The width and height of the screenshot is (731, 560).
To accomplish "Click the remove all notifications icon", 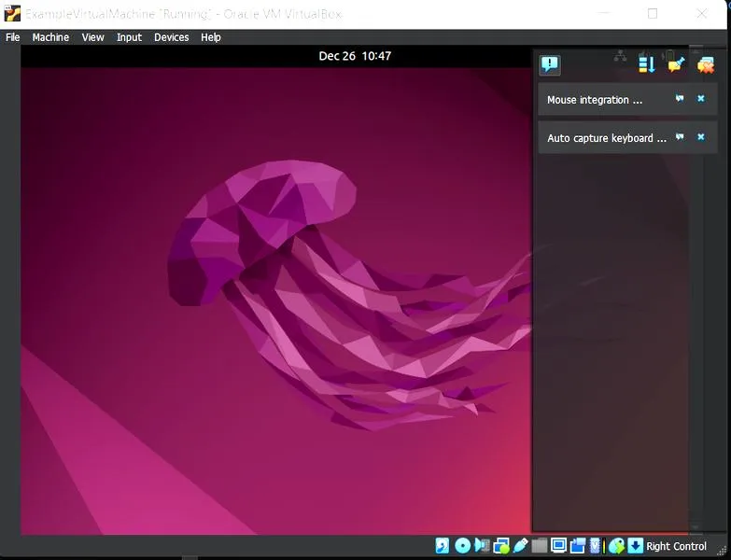I will (x=706, y=64).
